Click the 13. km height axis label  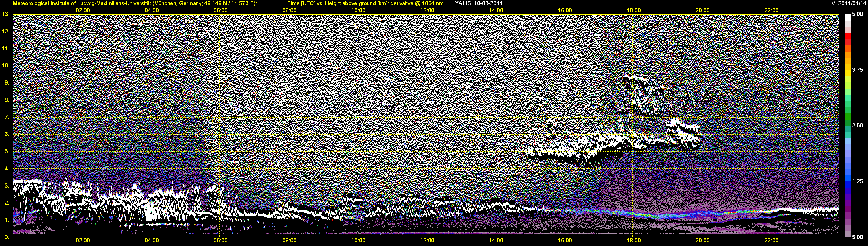(x=5, y=14)
